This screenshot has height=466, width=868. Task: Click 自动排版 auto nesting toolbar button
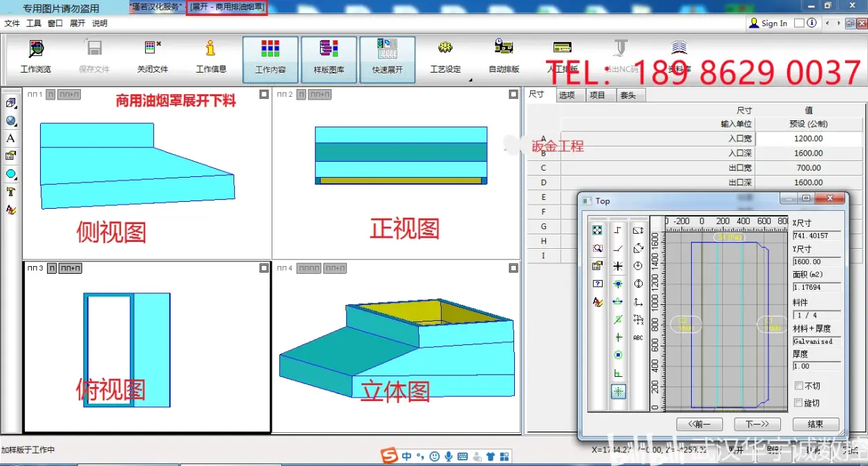pos(504,57)
